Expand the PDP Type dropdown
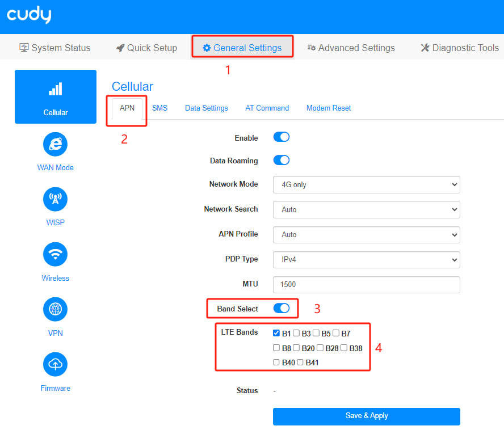504x430 pixels. [367, 260]
